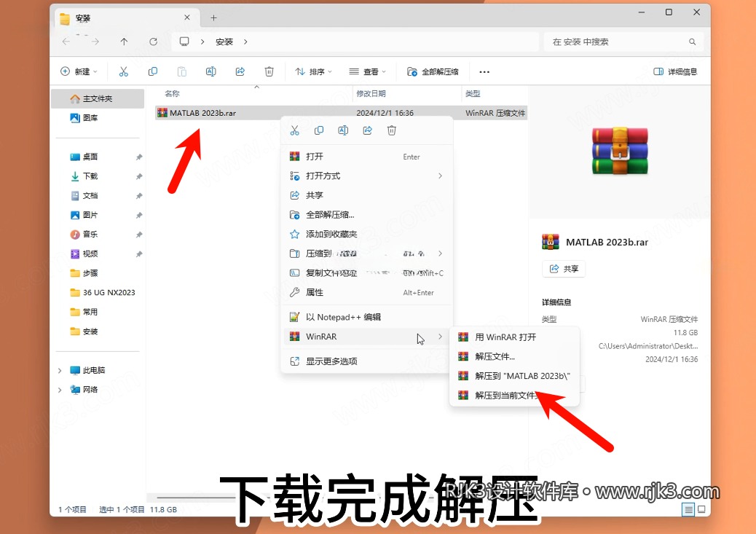The image size is (756, 534).
Task: Expand chevron after 安装 in address bar
Action: (x=245, y=42)
